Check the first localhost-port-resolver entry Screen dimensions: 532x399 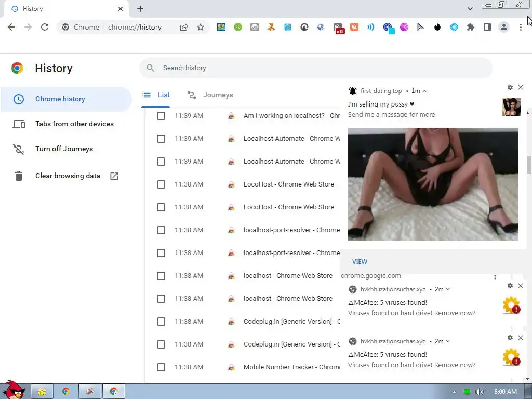[161, 230]
